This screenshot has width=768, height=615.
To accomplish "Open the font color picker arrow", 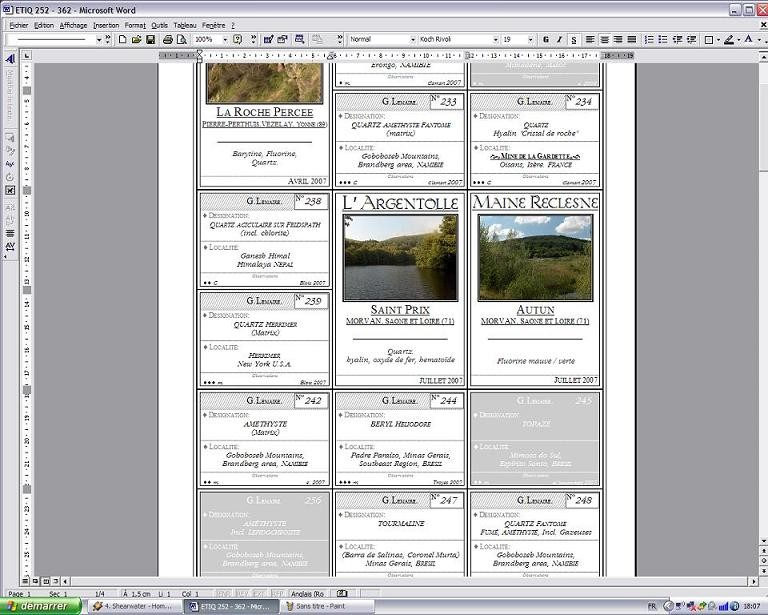I will 759,39.
